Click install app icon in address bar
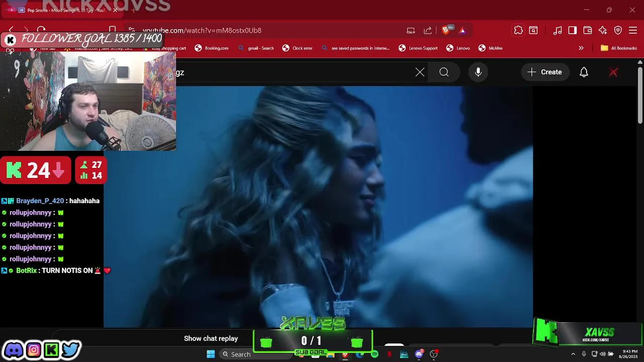This screenshot has width=644, height=362. coord(411,30)
